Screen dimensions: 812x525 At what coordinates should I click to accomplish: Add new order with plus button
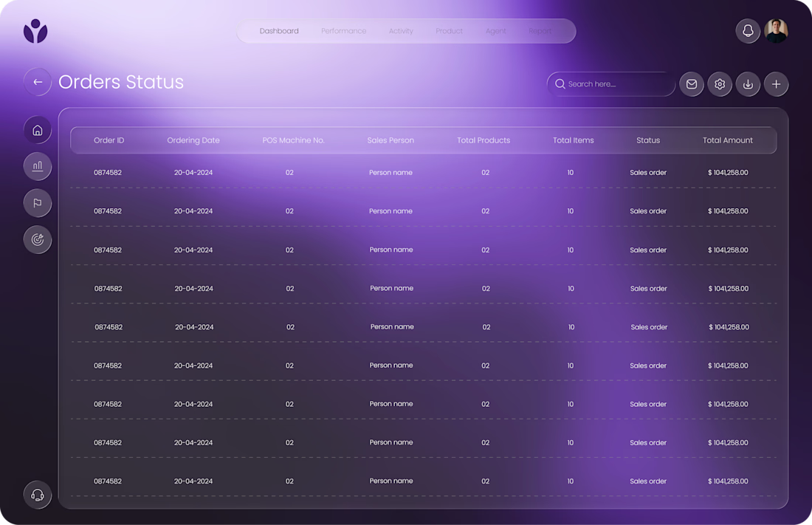[776, 84]
